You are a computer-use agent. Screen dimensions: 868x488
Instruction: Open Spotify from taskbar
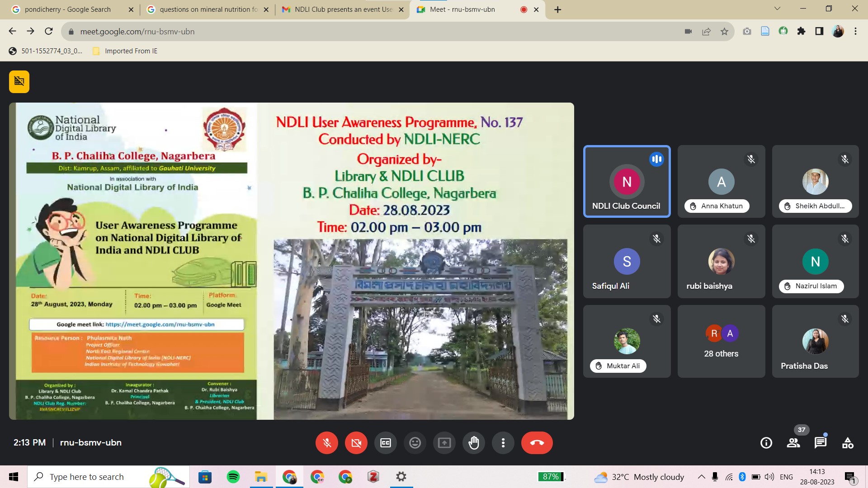click(x=233, y=477)
